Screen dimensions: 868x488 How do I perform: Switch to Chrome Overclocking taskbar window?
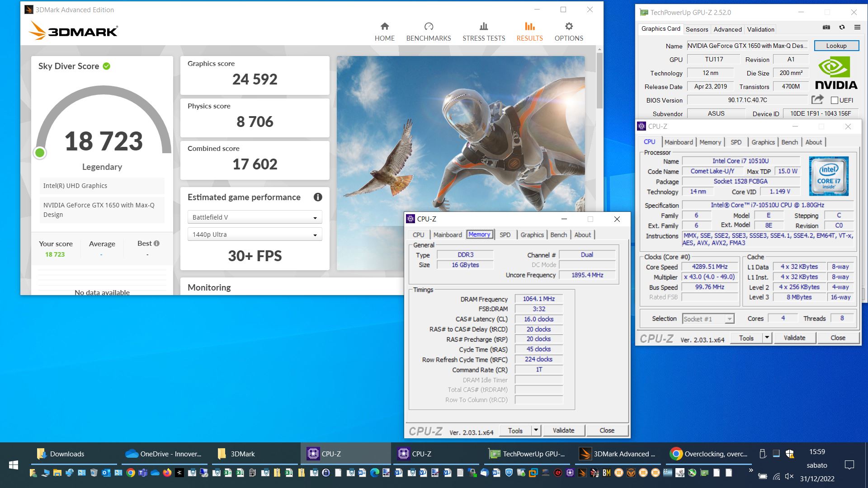tap(708, 454)
